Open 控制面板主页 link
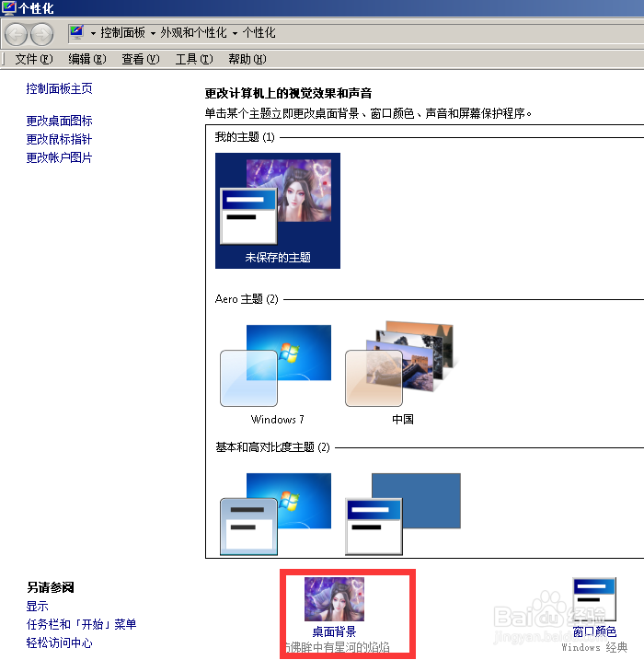 [x=59, y=88]
